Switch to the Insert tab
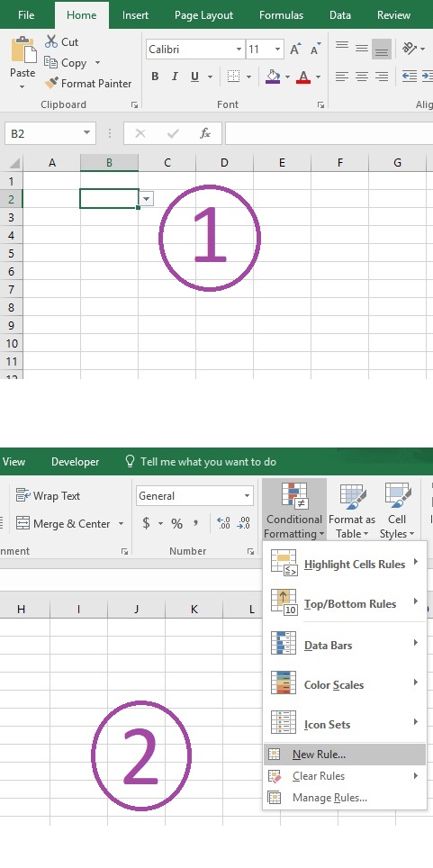433x868 pixels. [135, 15]
